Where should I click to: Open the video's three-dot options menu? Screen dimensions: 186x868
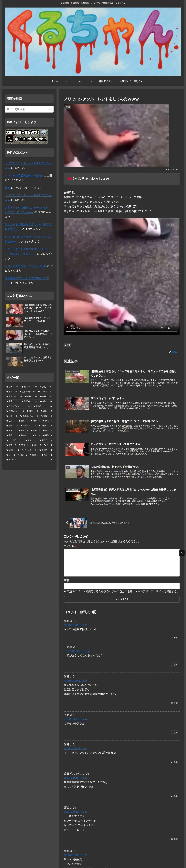(176, 328)
